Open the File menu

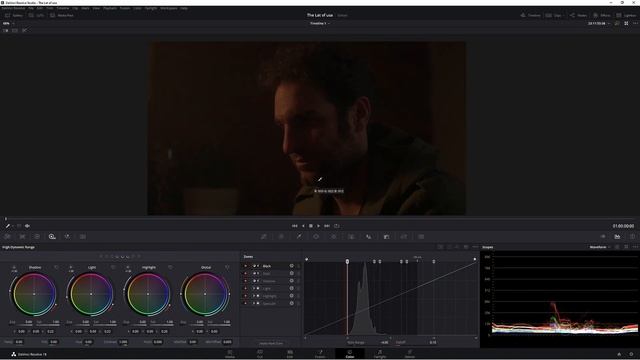(x=31, y=8)
